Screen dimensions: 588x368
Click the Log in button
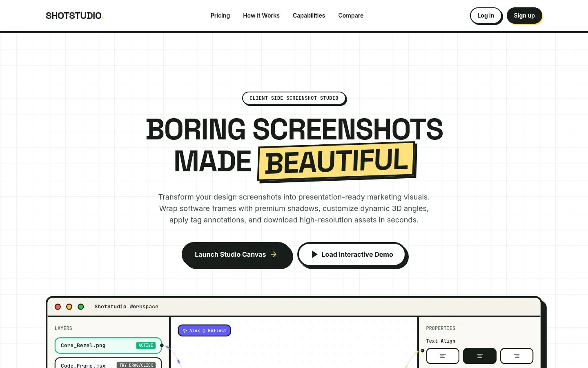tap(486, 16)
